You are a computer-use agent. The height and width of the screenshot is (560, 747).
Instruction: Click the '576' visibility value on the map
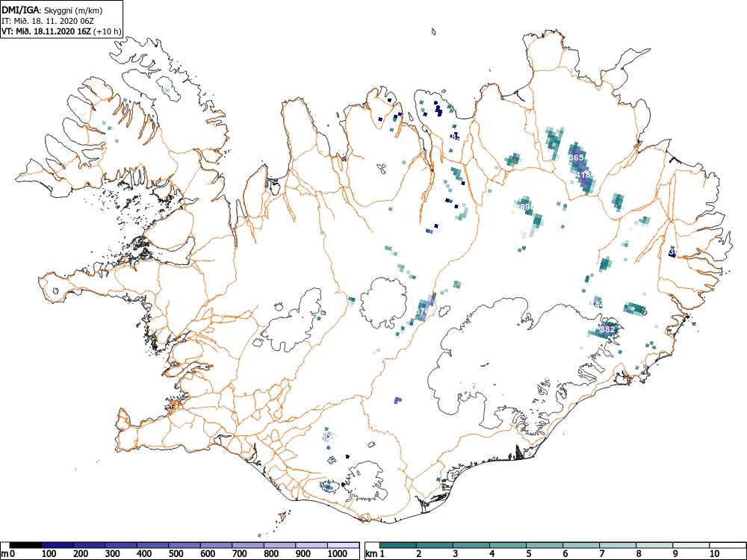tap(423, 311)
